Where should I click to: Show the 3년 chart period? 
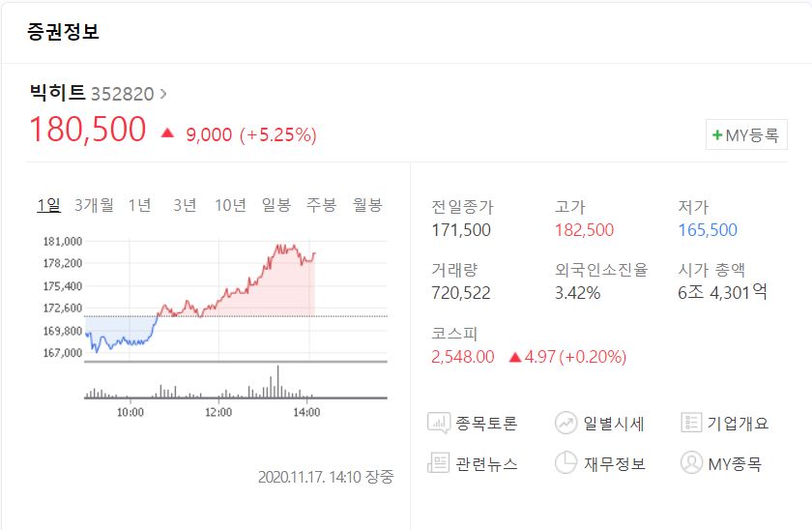[185, 205]
